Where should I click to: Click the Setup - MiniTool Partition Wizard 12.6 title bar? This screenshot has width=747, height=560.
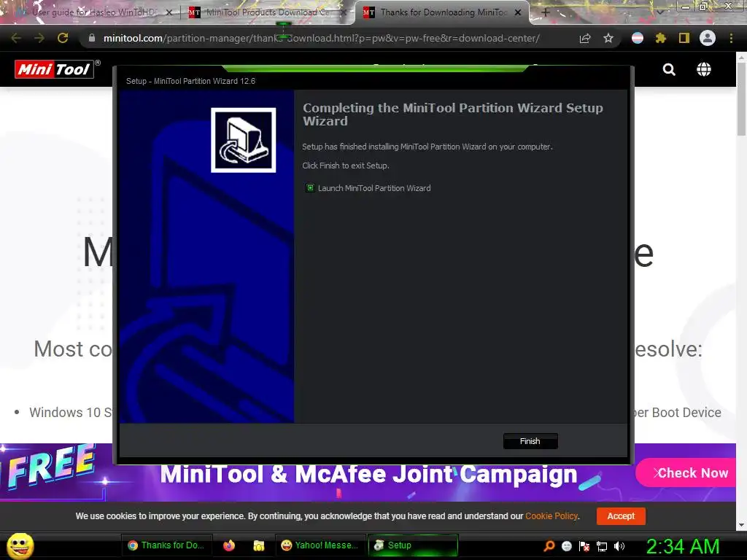[x=374, y=81]
